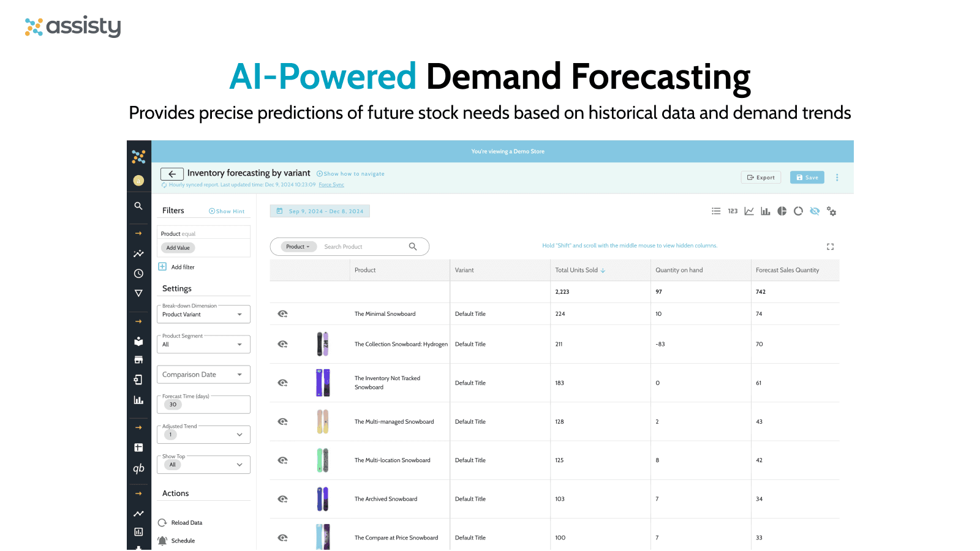Click the back arrow button
Image resolution: width=980 pixels, height=551 pixels.
tap(171, 174)
